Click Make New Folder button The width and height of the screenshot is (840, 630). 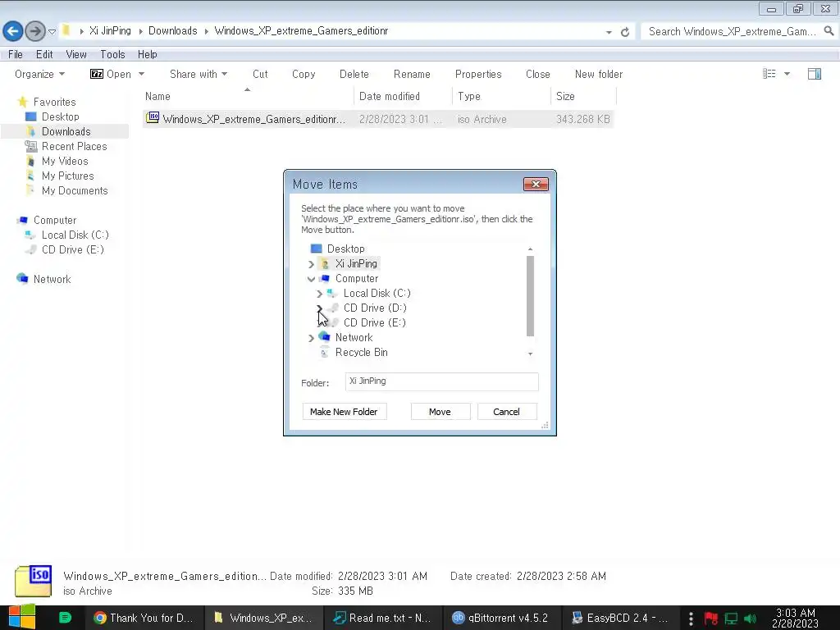pos(344,412)
